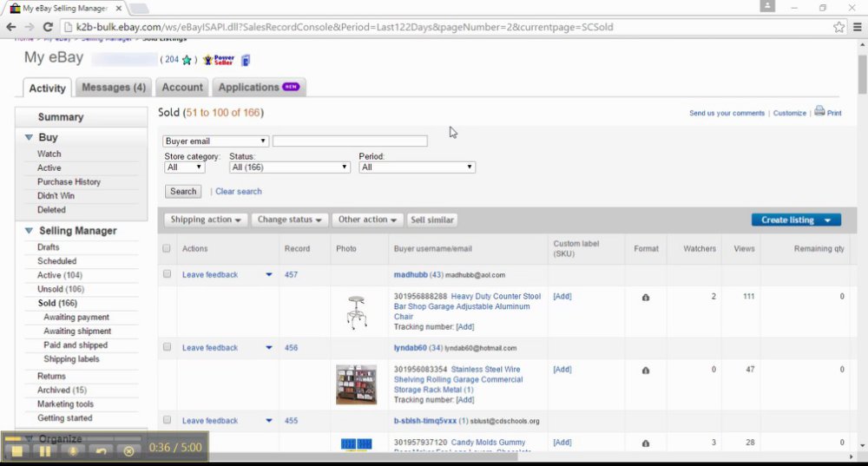Expand actions arrow for record 456
868x466 pixels.
269,348
